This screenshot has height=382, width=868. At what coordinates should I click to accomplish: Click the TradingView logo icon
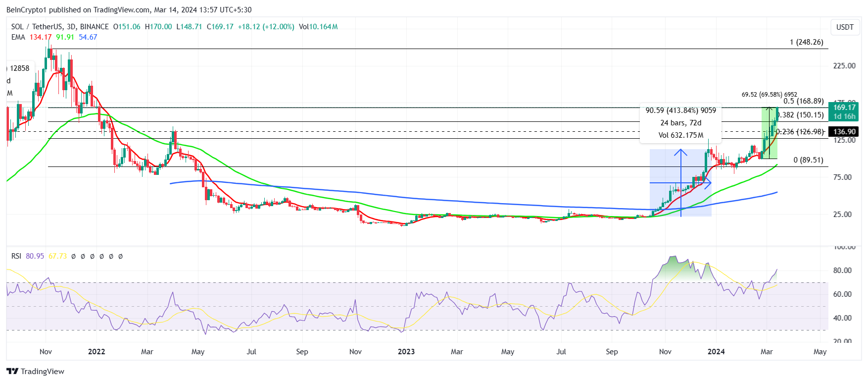[x=12, y=371]
